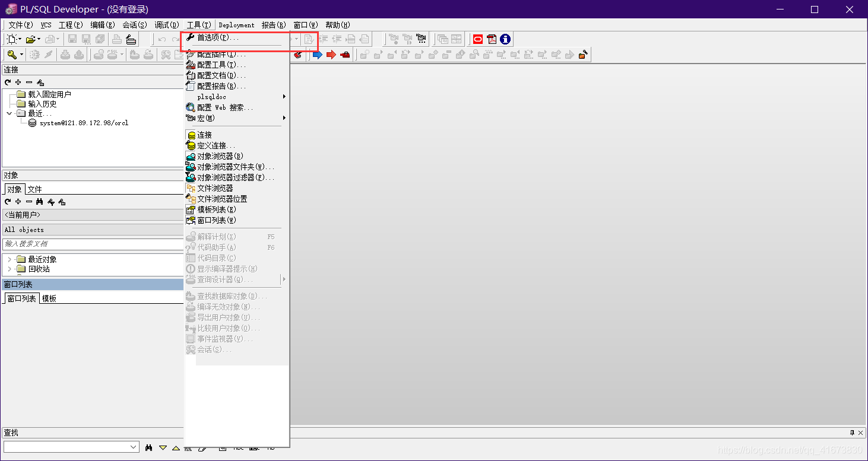Click the red right arrow toolbar icon
868x461 pixels.
point(331,55)
